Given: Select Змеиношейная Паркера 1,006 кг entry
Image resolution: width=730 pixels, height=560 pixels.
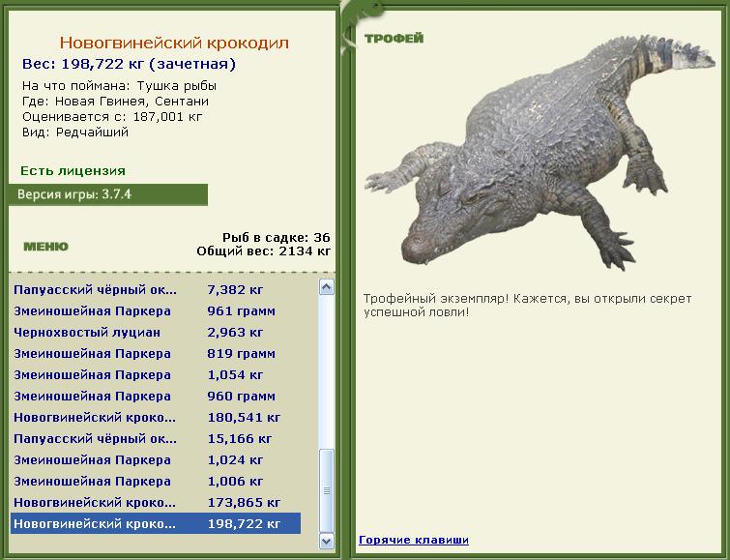Looking at the screenshot, I should pyautogui.click(x=156, y=481).
